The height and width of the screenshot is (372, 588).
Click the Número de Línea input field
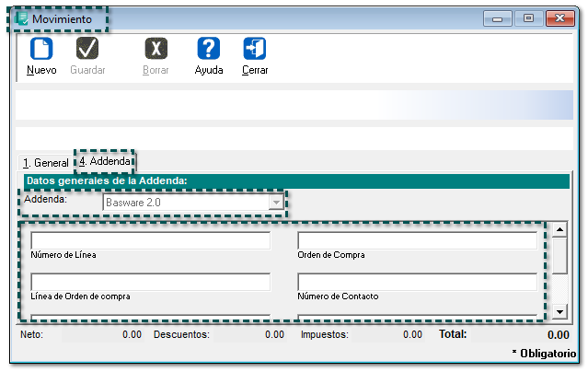coord(150,240)
